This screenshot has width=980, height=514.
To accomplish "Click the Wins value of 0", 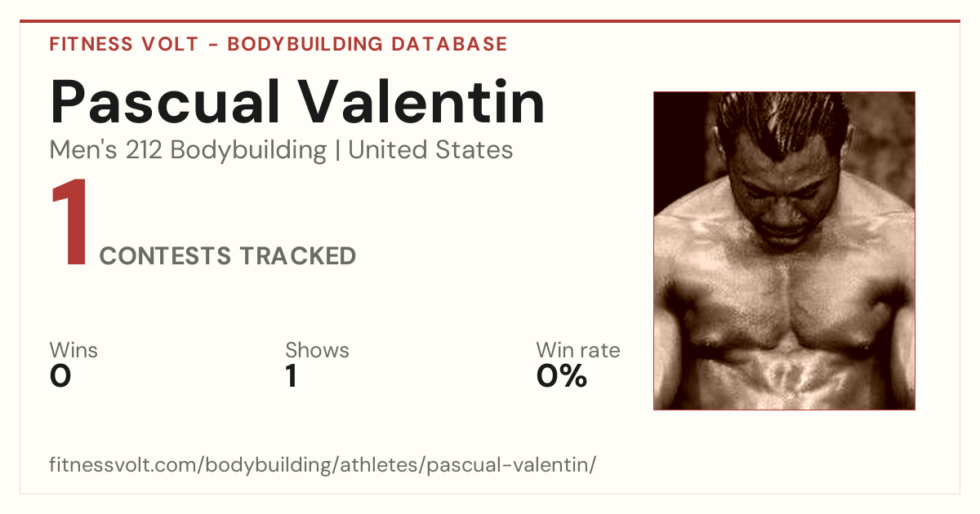I will pos(60,376).
